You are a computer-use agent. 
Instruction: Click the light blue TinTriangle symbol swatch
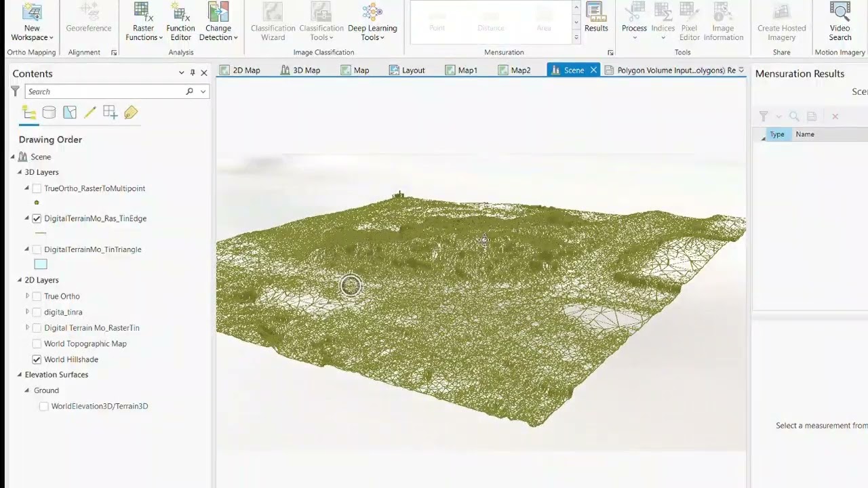(x=41, y=264)
